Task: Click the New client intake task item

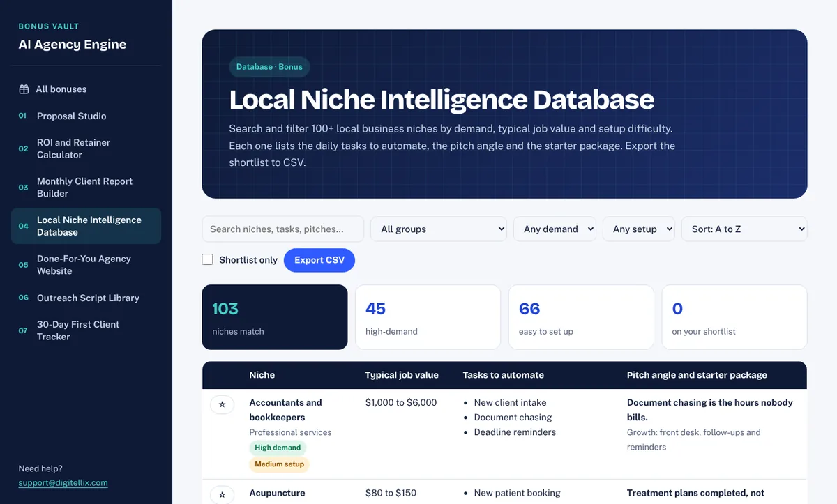Action: tap(510, 402)
